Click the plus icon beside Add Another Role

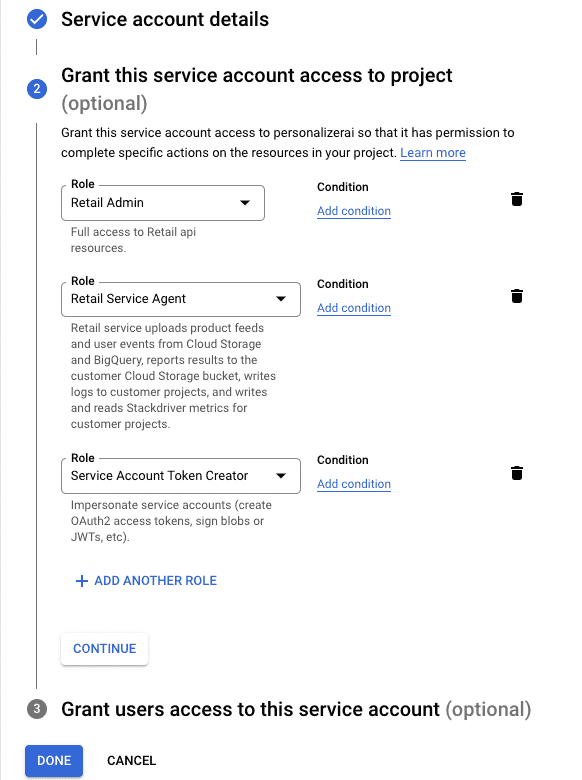tap(82, 581)
